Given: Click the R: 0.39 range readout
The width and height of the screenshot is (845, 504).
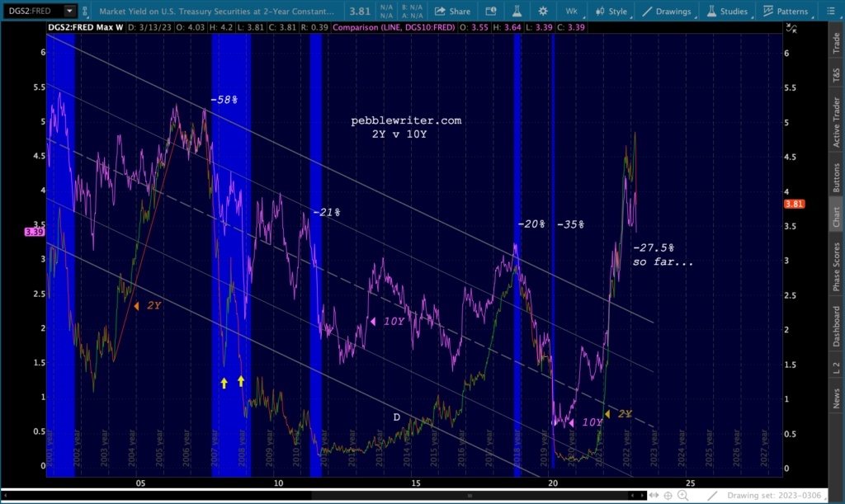Looking at the screenshot, I should (314, 27).
